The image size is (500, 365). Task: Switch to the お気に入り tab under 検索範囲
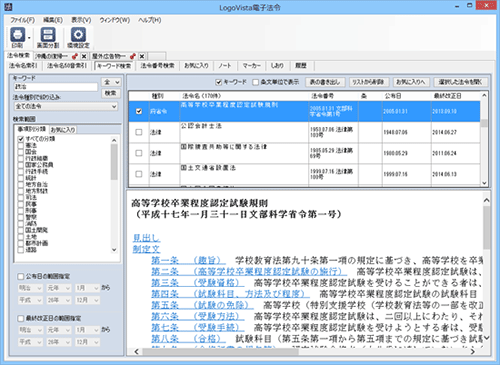click(x=63, y=130)
